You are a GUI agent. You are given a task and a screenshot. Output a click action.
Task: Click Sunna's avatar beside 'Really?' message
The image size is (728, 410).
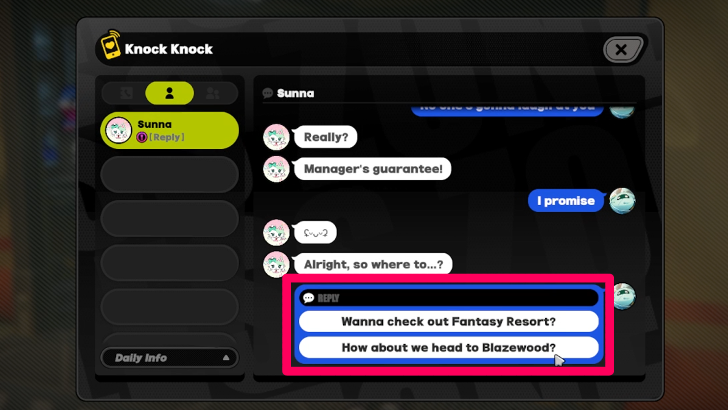(276, 137)
